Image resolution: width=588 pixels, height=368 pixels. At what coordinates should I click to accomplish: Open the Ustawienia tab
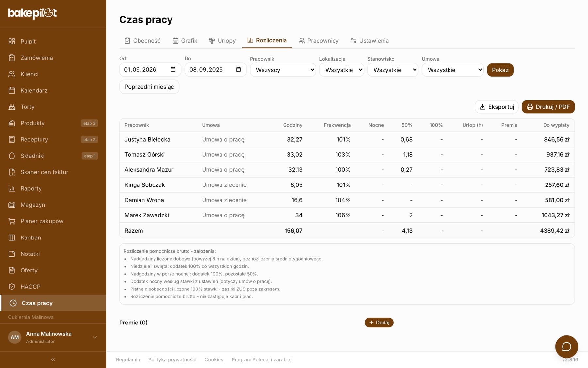pos(369,41)
